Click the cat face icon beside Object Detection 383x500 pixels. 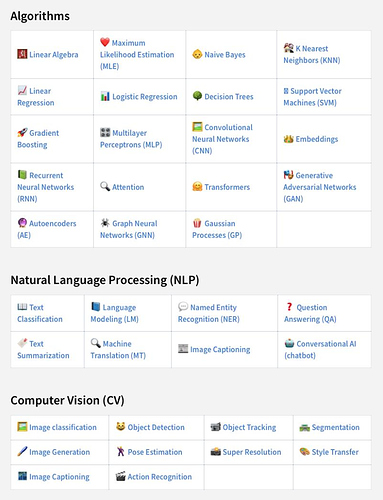pos(120,426)
